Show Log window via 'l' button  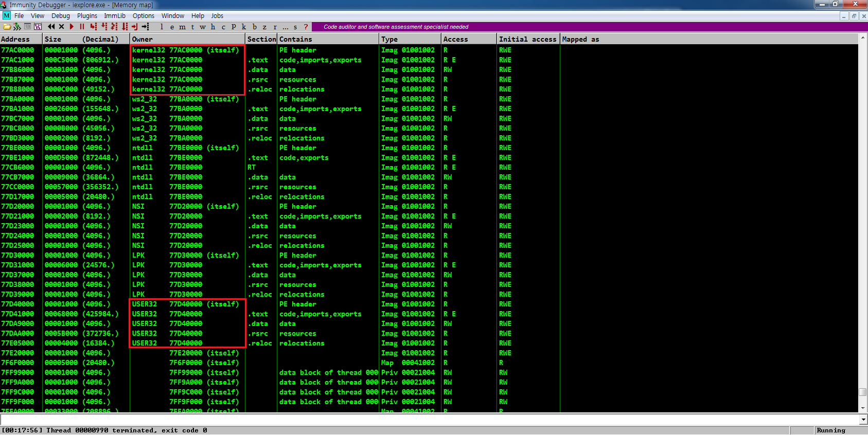click(x=162, y=27)
